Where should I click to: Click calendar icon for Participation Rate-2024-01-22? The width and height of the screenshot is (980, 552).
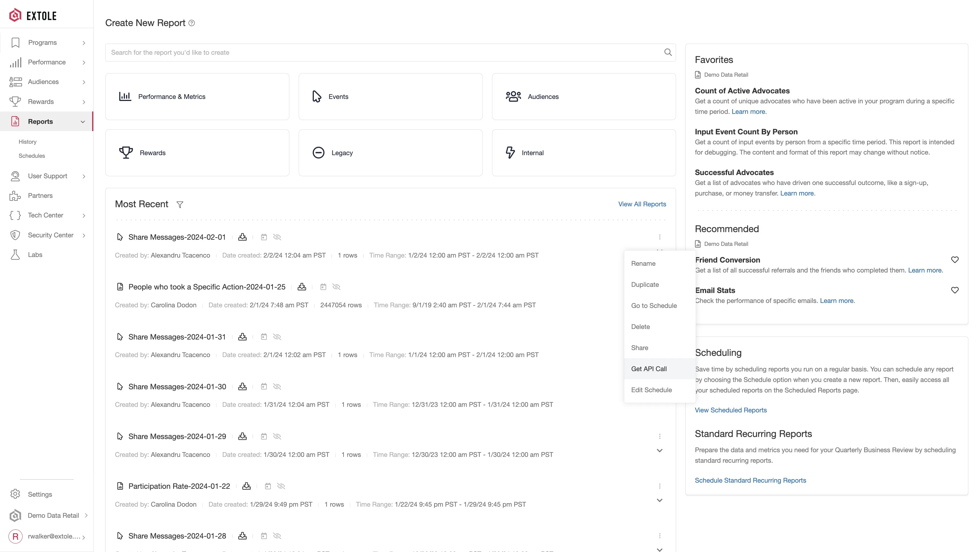268,486
